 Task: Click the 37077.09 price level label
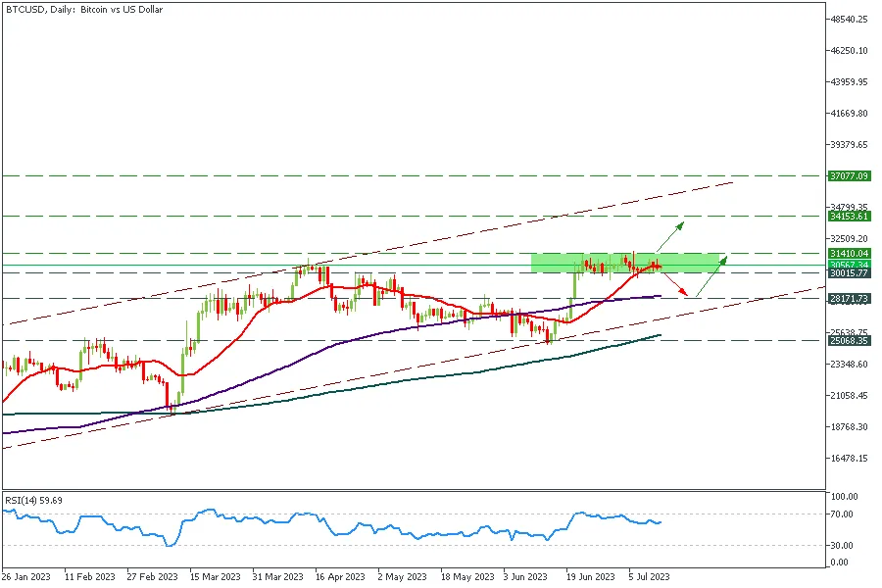point(850,176)
